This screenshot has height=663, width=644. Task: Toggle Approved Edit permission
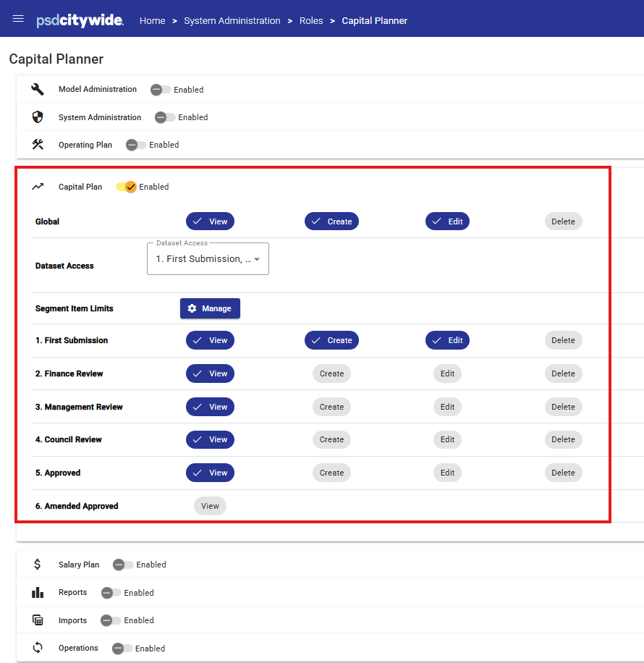click(x=447, y=473)
